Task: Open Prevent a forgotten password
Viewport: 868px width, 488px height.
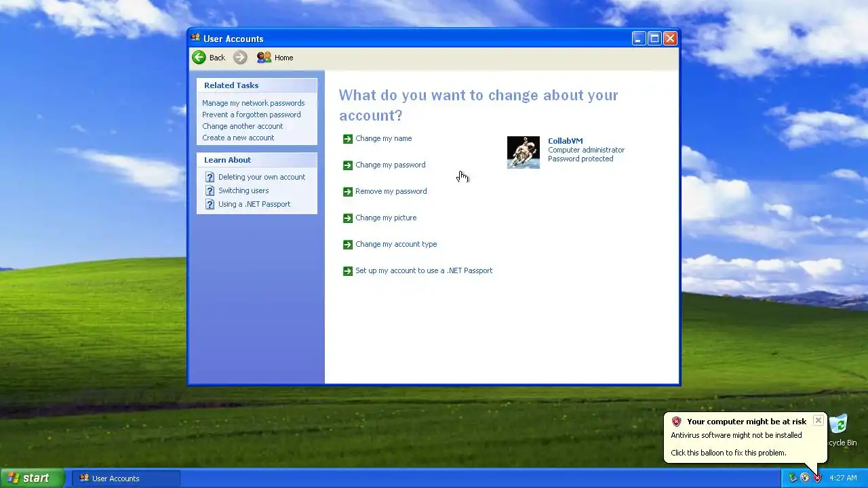Action: tap(252, 115)
